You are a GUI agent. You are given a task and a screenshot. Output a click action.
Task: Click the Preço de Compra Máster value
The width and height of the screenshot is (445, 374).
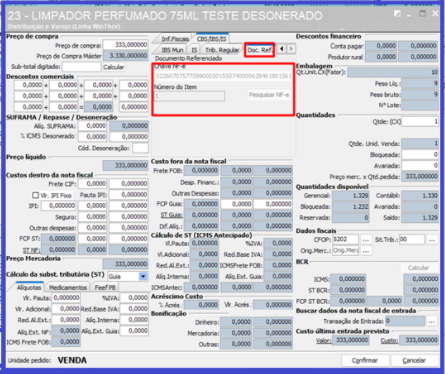[125, 56]
